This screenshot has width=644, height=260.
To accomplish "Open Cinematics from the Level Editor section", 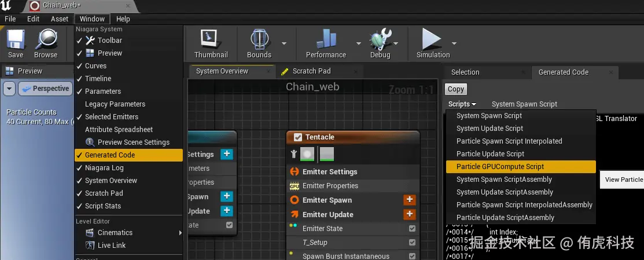I will [115, 232].
